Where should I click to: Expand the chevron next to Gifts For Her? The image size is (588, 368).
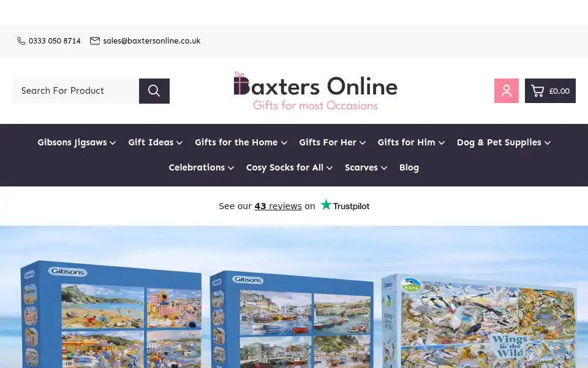pyautogui.click(x=363, y=143)
